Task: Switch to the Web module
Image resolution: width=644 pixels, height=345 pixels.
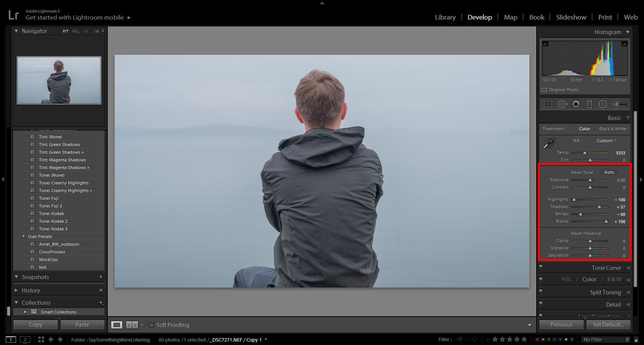Action: point(631,17)
